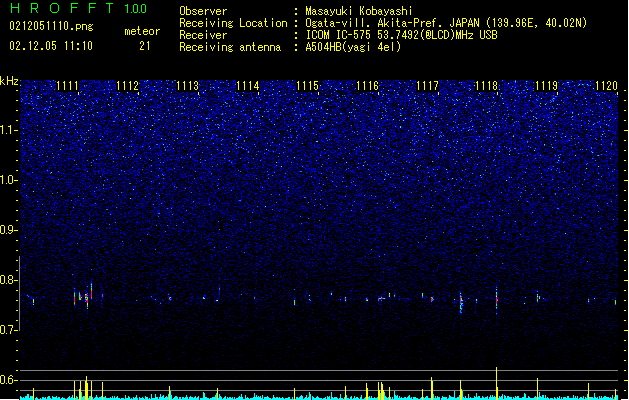Click the 1.1 kHz frequency label

[9, 130]
